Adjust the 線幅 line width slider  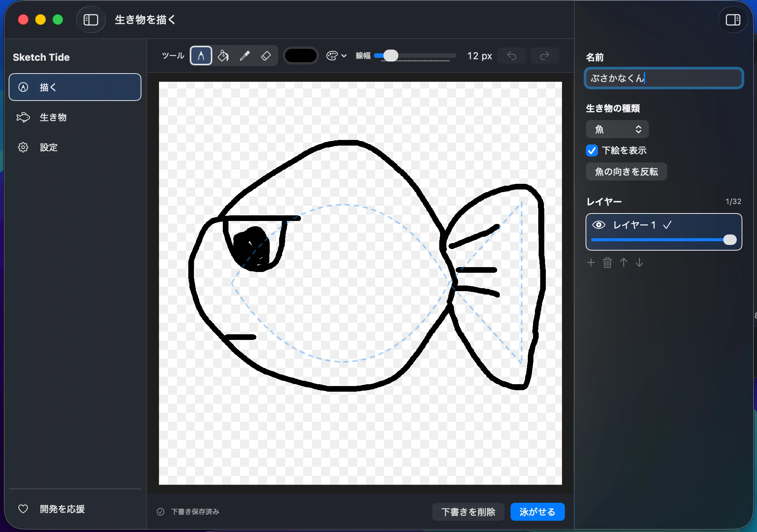[415, 56]
